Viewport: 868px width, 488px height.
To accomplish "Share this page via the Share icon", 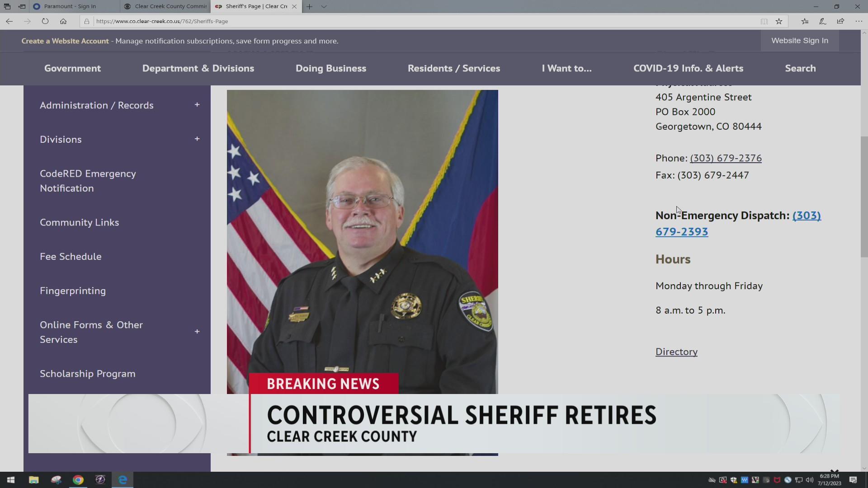I will pos(840,21).
